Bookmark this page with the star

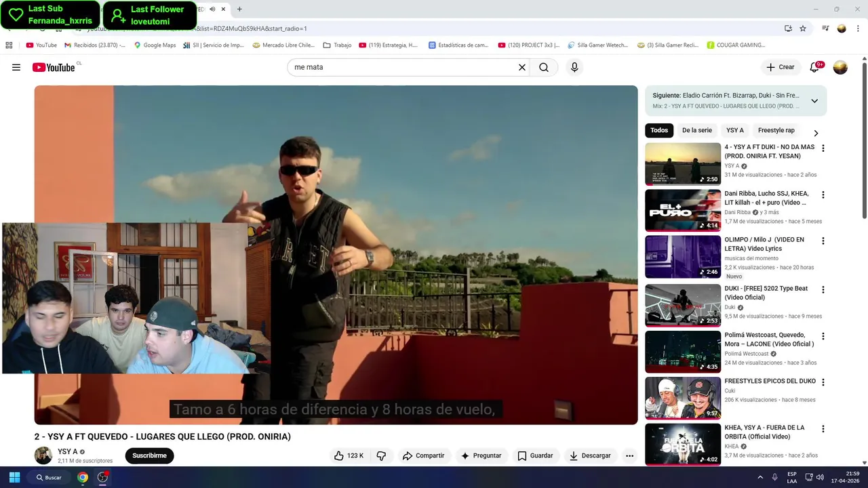tap(803, 28)
